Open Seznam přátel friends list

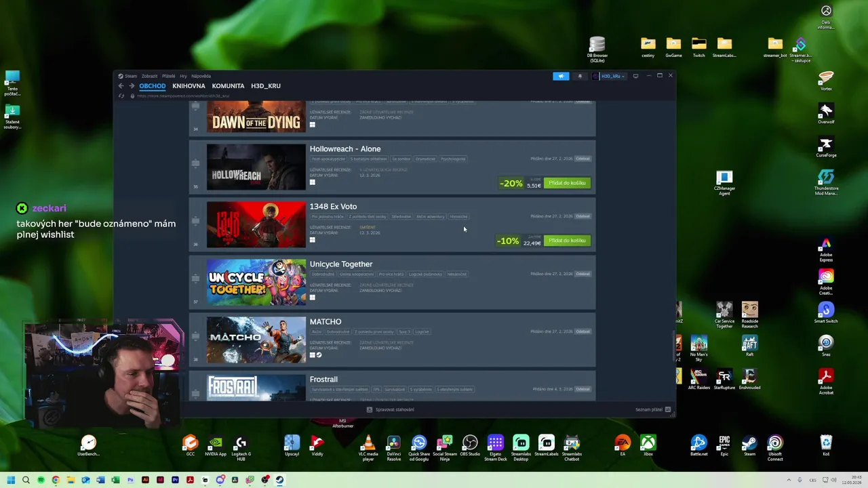click(653, 409)
